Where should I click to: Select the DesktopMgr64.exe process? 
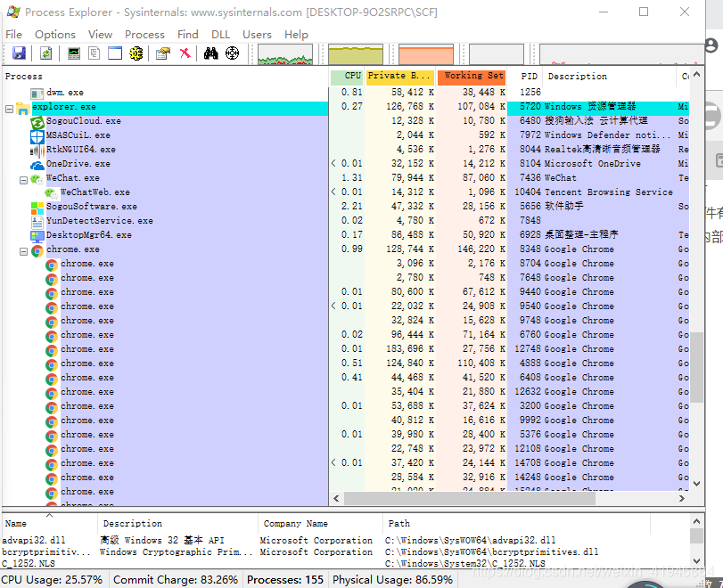(88, 235)
